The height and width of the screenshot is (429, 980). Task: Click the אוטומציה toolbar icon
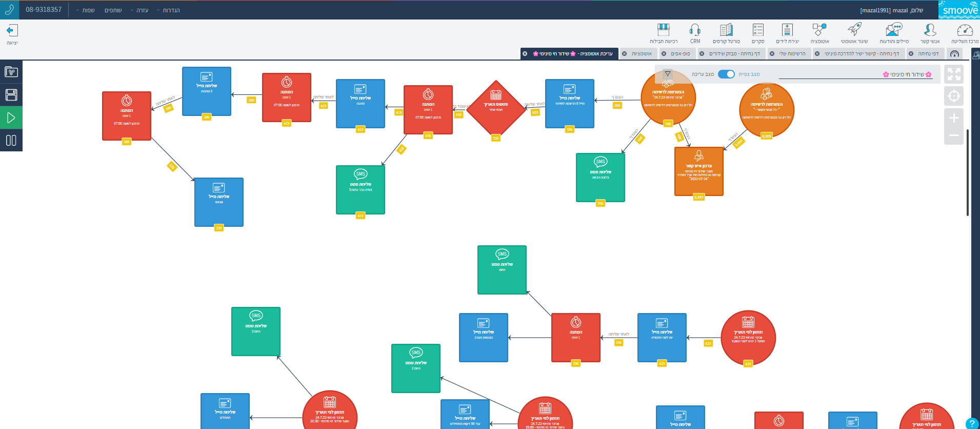819,33
